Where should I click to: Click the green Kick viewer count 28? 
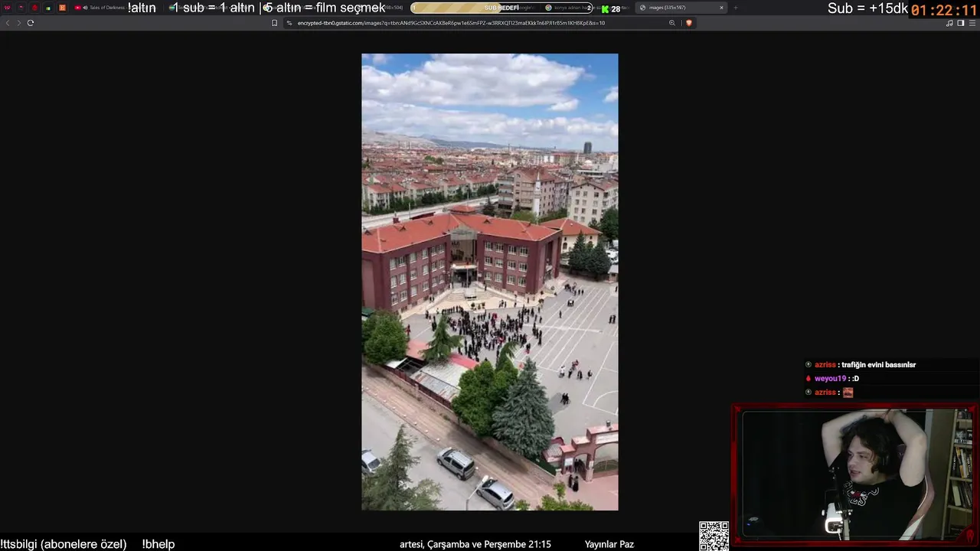tap(612, 9)
